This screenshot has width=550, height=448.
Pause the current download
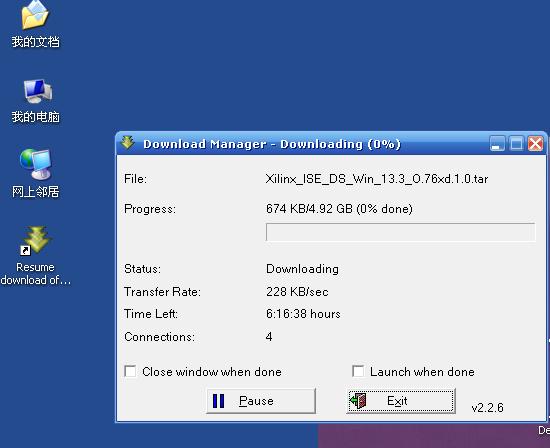click(261, 401)
